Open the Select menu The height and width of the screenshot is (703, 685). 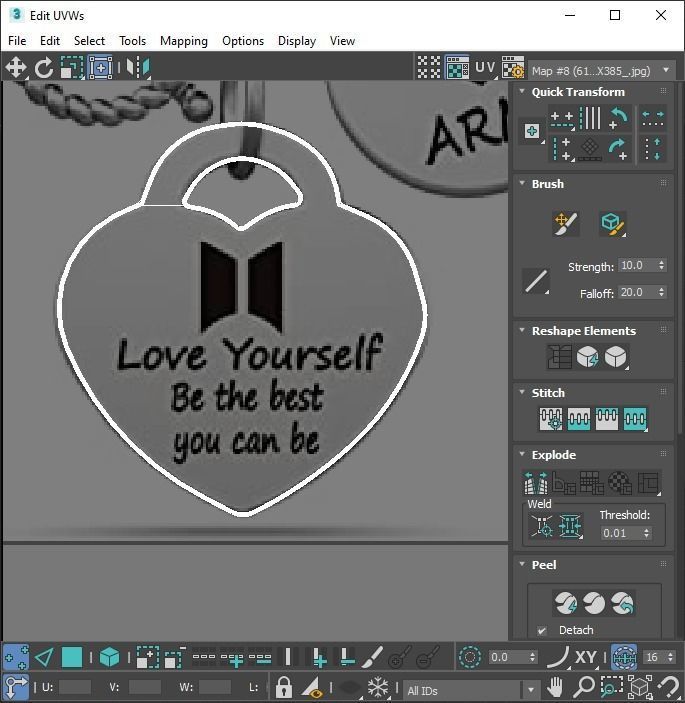pos(89,41)
